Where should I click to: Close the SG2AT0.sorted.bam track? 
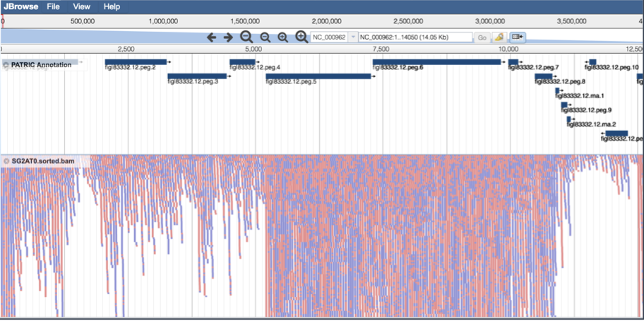click(x=6, y=161)
